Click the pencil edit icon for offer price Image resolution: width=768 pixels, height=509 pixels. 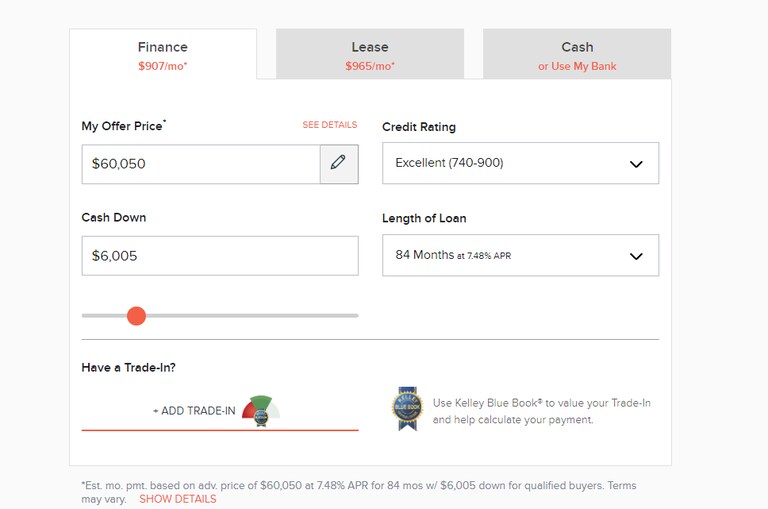pyautogui.click(x=338, y=163)
